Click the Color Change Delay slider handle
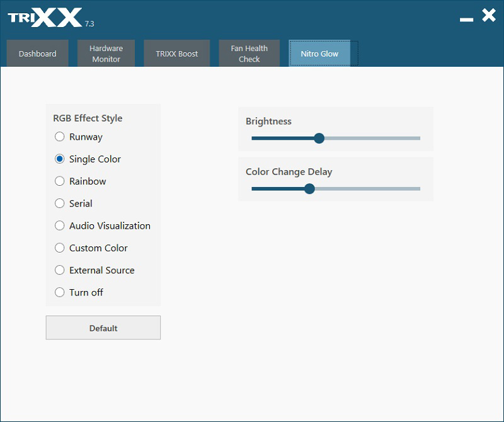Viewport: 504px width, 422px height. coord(309,189)
